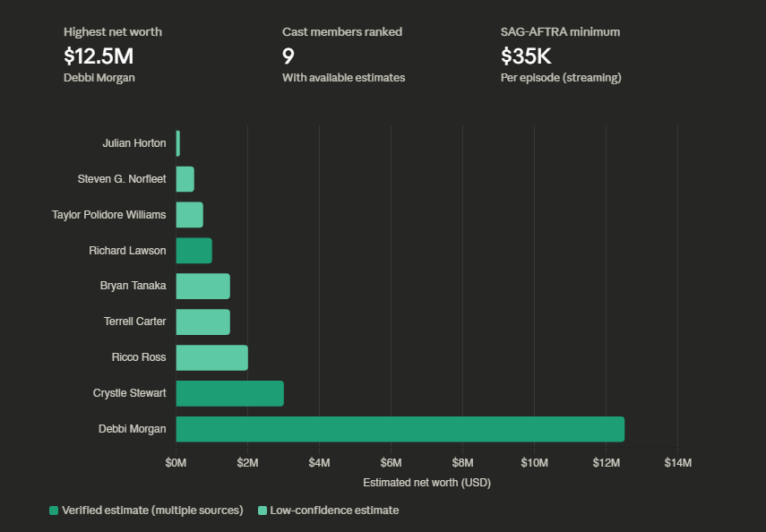Click the Debbi Morgan net worth bar
The width and height of the screenshot is (766, 532).
tap(400, 429)
